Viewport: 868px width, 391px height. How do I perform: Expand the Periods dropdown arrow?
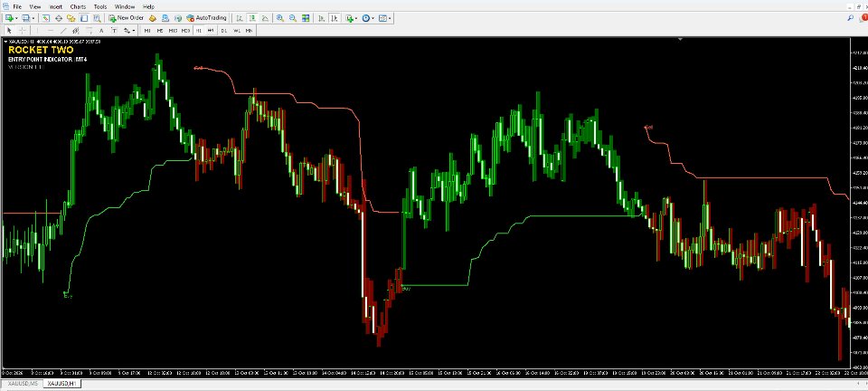373,18
